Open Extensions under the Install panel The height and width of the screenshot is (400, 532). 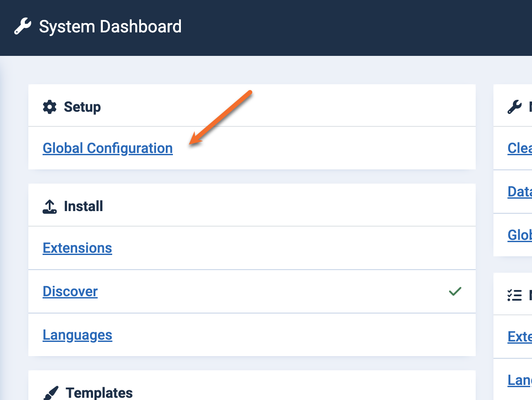(77, 248)
